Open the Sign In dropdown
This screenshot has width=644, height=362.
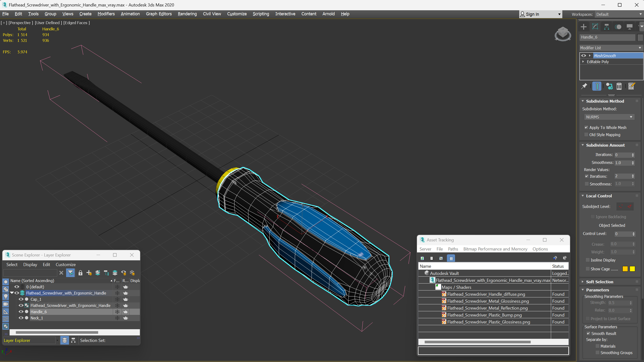coord(541,14)
